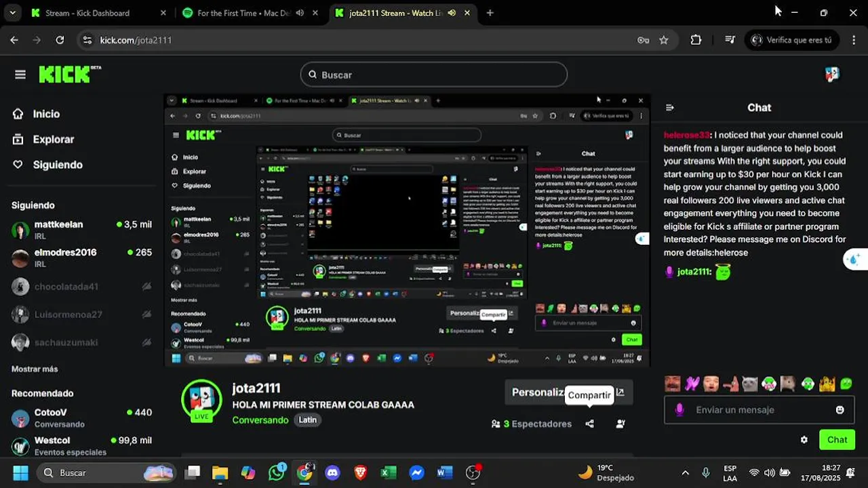Click the share stream icon
Image resolution: width=868 pixels, height=488 pixels.
pyautogui.click(x=589, y=424)
